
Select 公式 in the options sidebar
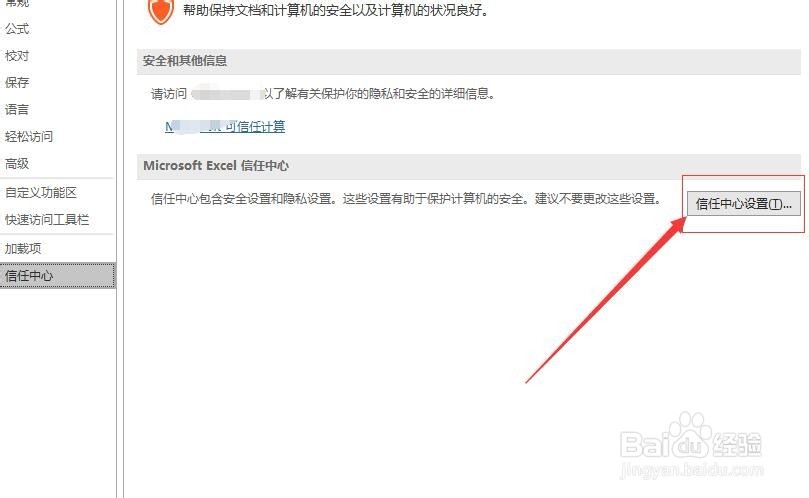[x=17, y=29]
